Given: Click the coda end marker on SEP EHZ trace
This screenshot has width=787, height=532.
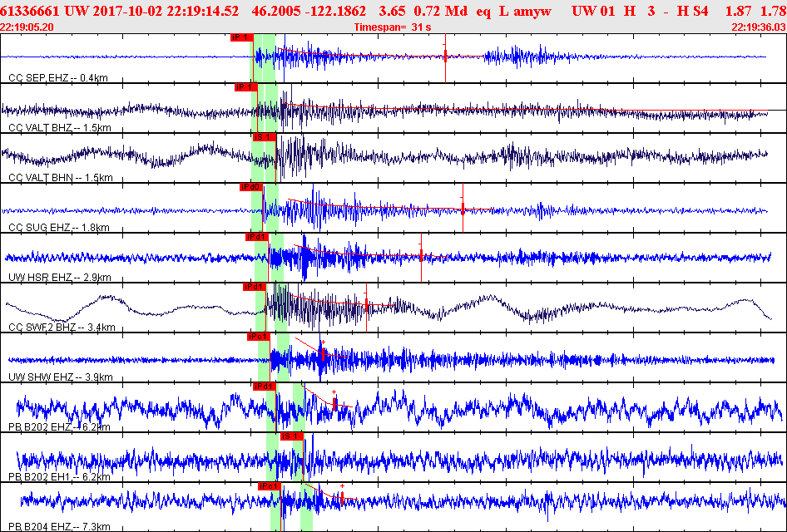Looking at the screenshot, I should pos(445,57).
